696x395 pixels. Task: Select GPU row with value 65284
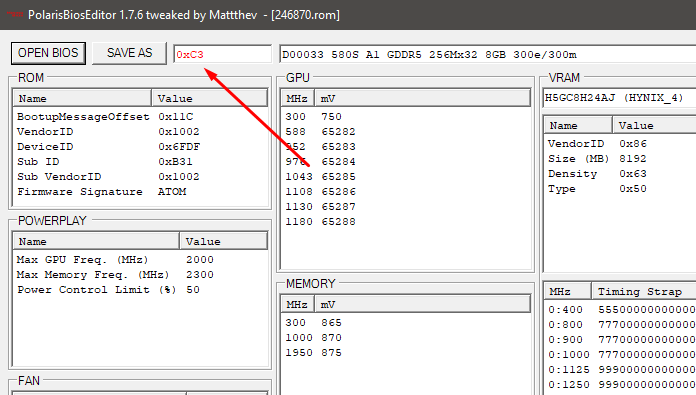point(406,162)
